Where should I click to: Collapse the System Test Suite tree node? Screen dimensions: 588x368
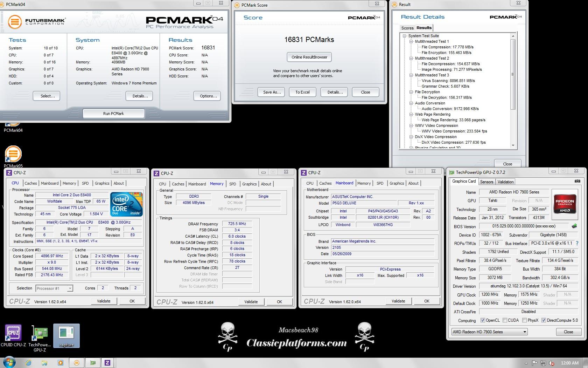pos(405,36)
